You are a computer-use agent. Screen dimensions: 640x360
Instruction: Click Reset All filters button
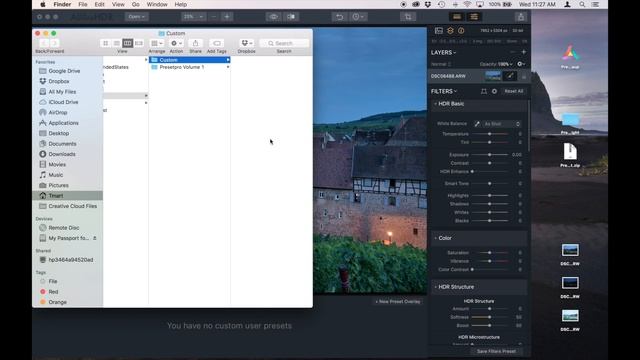coord(513,91)
